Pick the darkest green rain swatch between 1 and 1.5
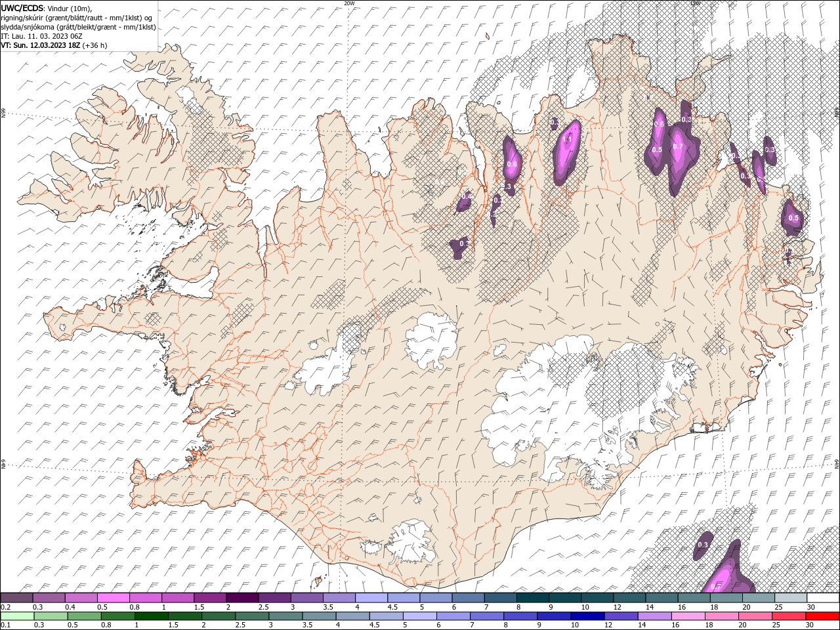 tap(151, 616)
